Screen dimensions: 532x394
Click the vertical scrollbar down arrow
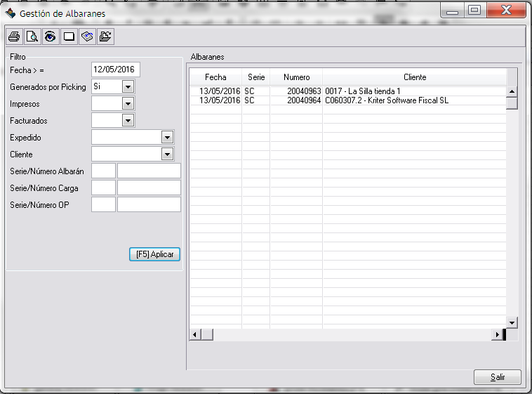pos(512,322)
